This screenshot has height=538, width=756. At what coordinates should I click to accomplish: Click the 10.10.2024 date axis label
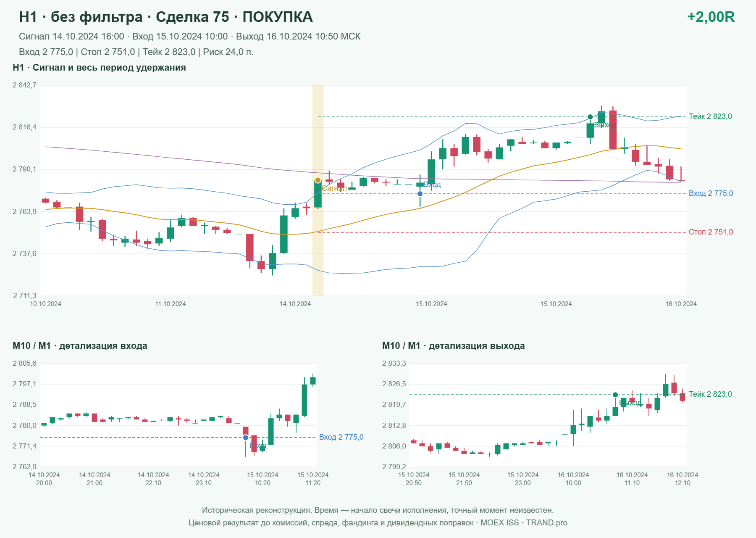(x=45, y=304)
